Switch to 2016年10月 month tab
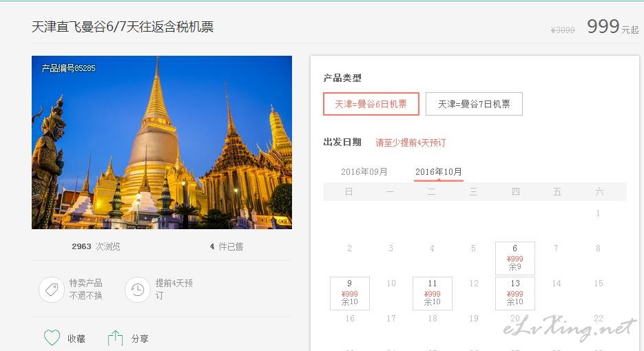 pyautogui.click(x=438, y=171)
